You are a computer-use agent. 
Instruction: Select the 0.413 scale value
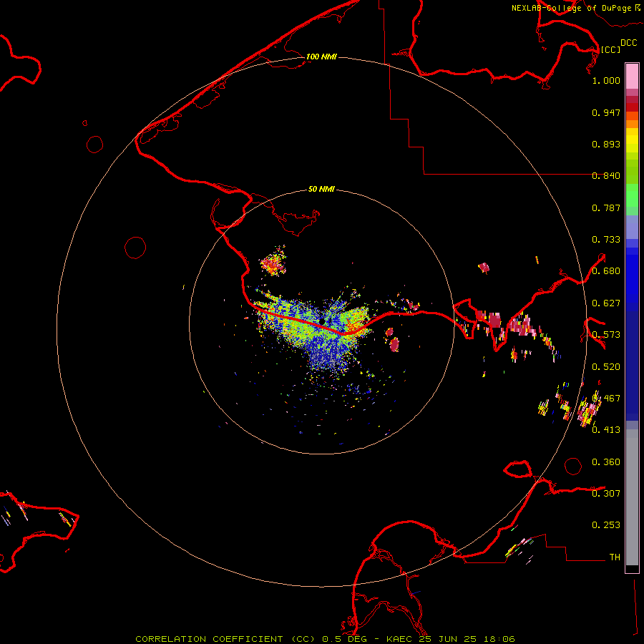tap(606, 430)
